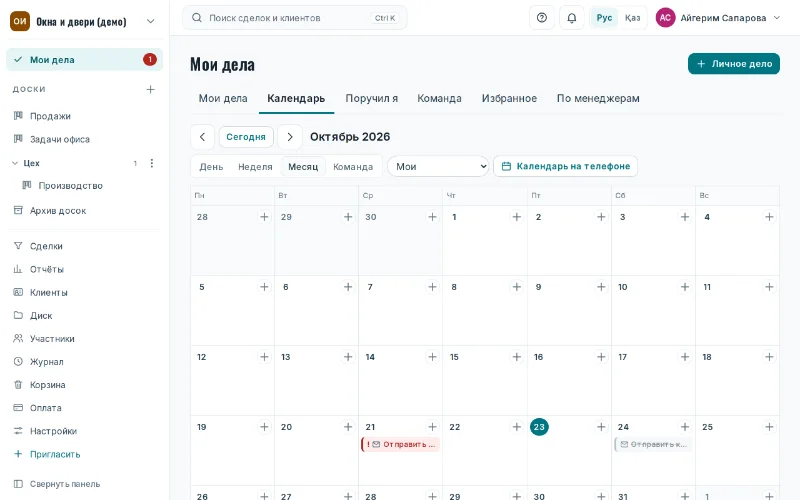
Task: Click the search magnifier icon
Action: (197, 18)
